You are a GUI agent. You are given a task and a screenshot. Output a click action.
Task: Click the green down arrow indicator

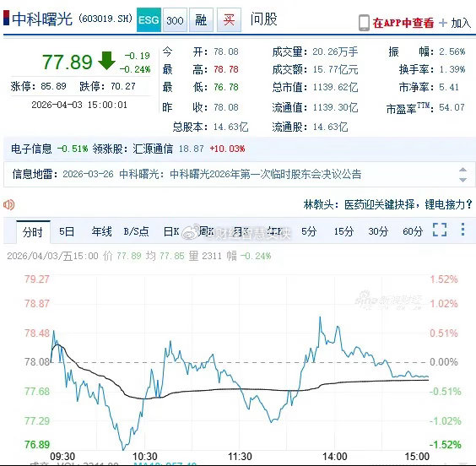tap(106, 61)
